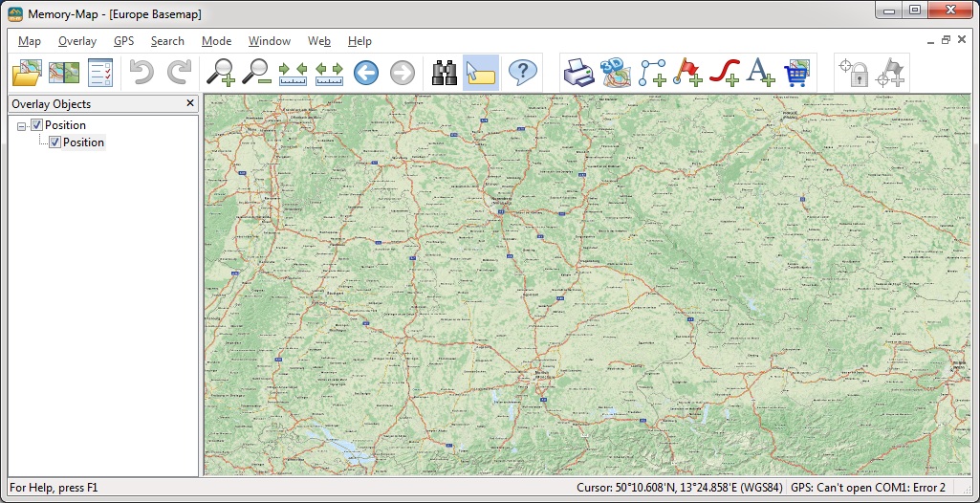Image resolution: width=980 pixels, height=503 pixels.
Task: Open the digital map shop cart
Action: [x=796, y=73]
